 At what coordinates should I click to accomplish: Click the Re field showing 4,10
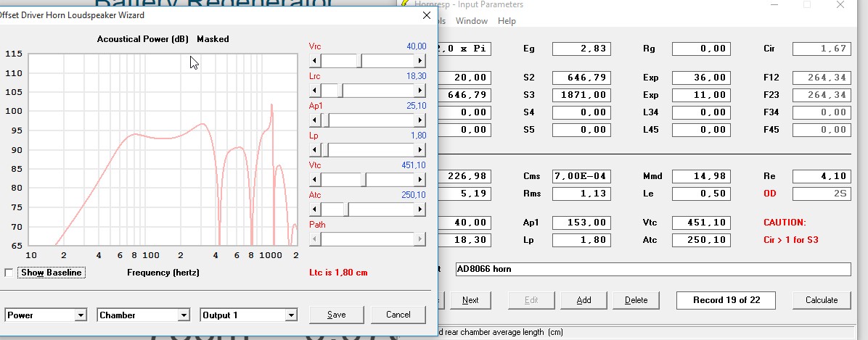pos(822,176)
